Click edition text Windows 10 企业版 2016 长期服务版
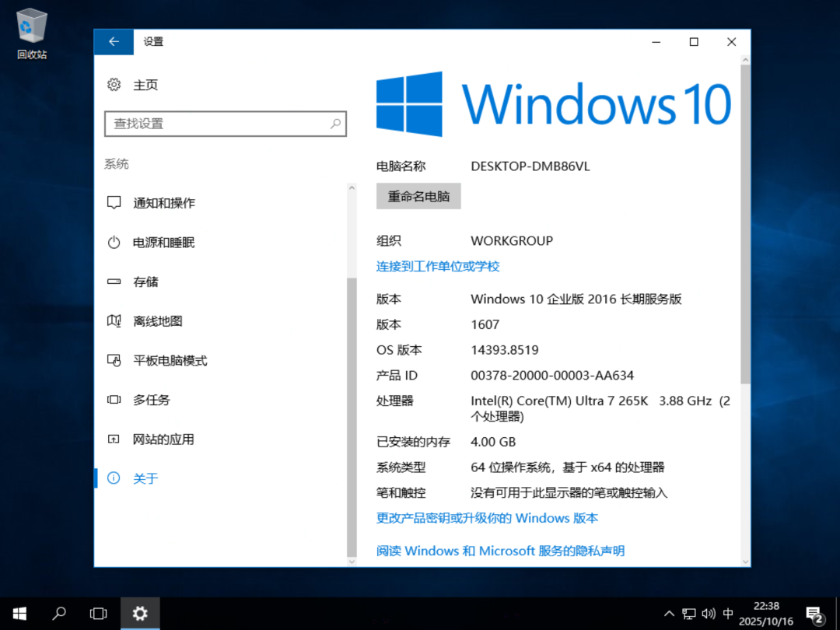The image size is (840, 630). [x=576, y=299]
